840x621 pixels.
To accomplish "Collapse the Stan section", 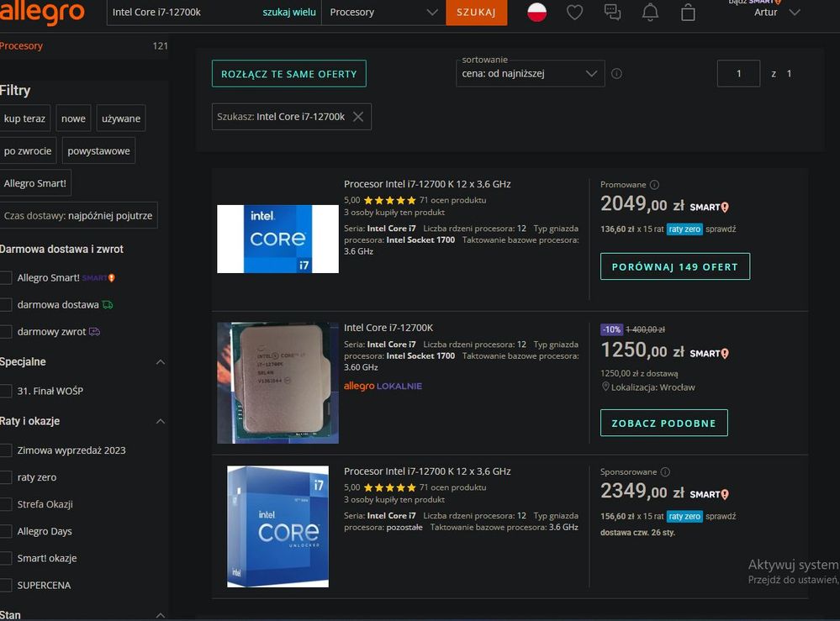I will (160, 615).
